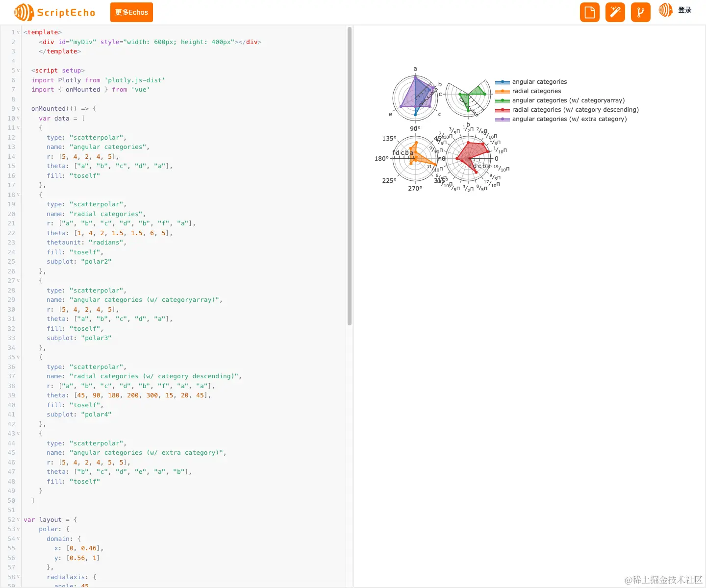The width and height of the screenshot is (706, 588).
Task: Toggle the 'angular categories' legend trace
Action: [x=531, y=82]
